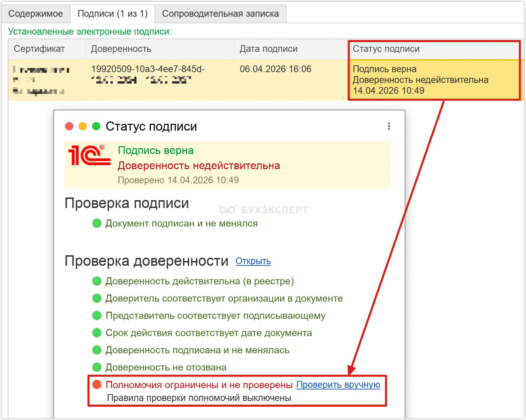Click 'Полномочия ограничены и не проверены' text

pyautogui.click(x=199, y=385)
